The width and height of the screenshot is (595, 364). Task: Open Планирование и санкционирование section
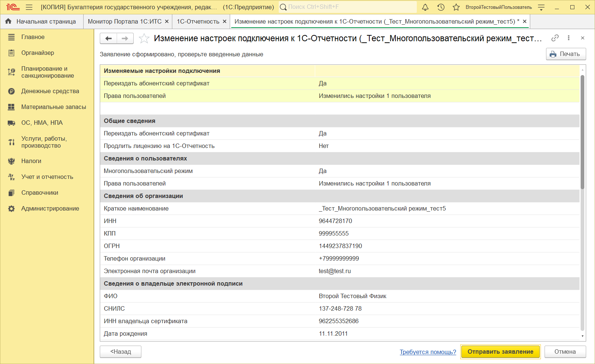click(x=47, y=72)
